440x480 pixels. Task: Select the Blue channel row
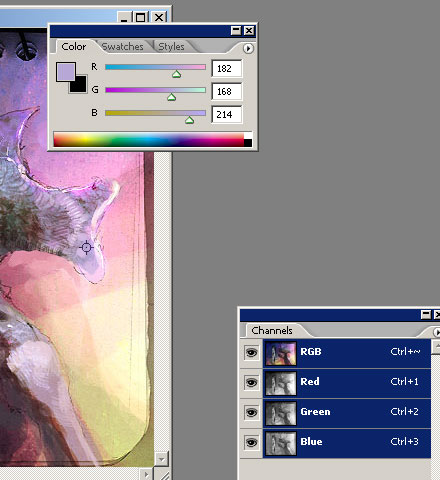tap(347, 443)
